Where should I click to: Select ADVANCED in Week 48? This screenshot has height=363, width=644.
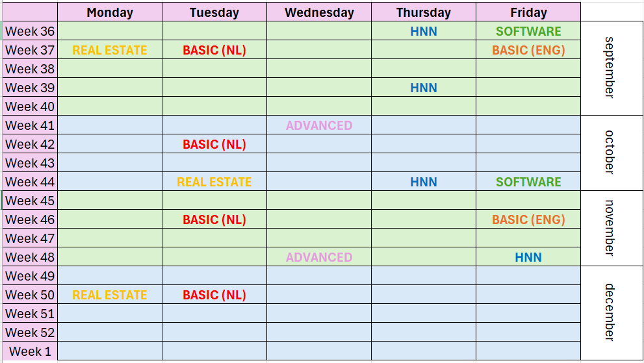[319, 257]
